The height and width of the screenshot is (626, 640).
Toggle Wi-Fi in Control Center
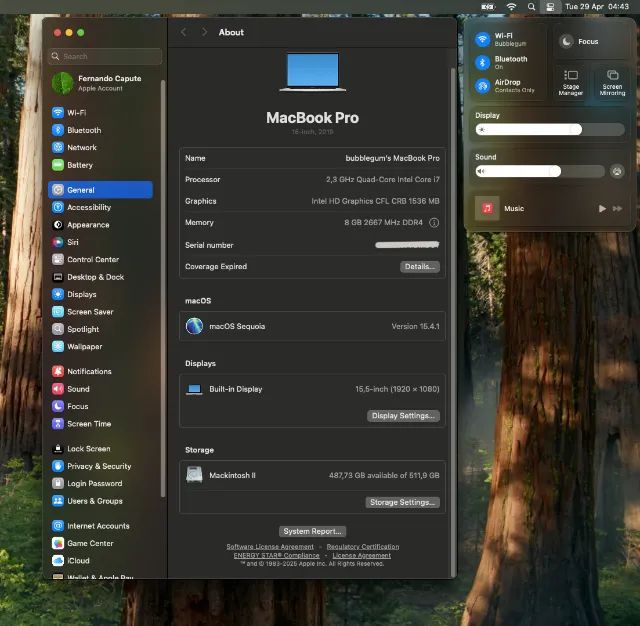tap(482, 39)
